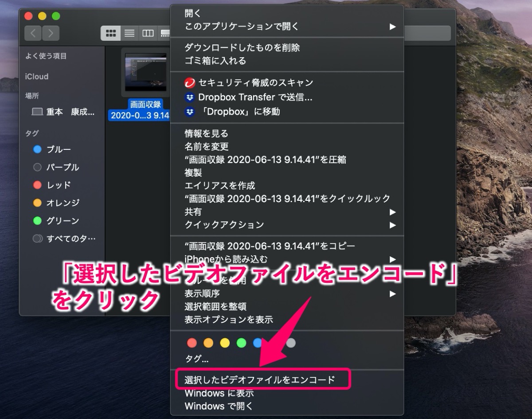The image size is (532, 419).
Task: Minimize the Finder window with yellow button
Action: click(42, 16)
